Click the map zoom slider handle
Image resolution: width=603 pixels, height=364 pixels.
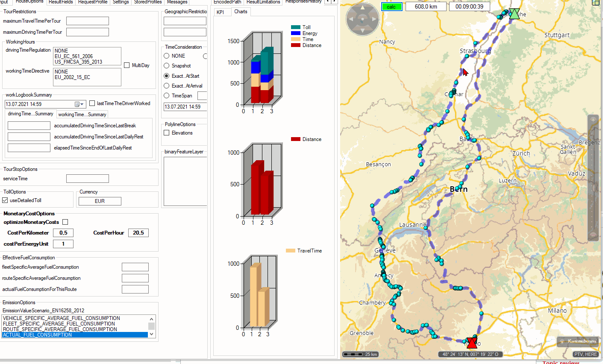593,188
